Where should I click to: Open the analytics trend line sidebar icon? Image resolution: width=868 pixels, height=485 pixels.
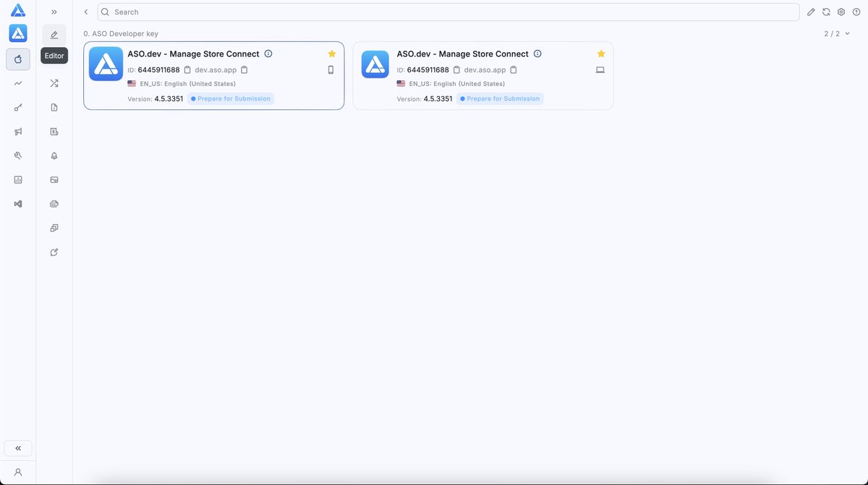(18, 83)
